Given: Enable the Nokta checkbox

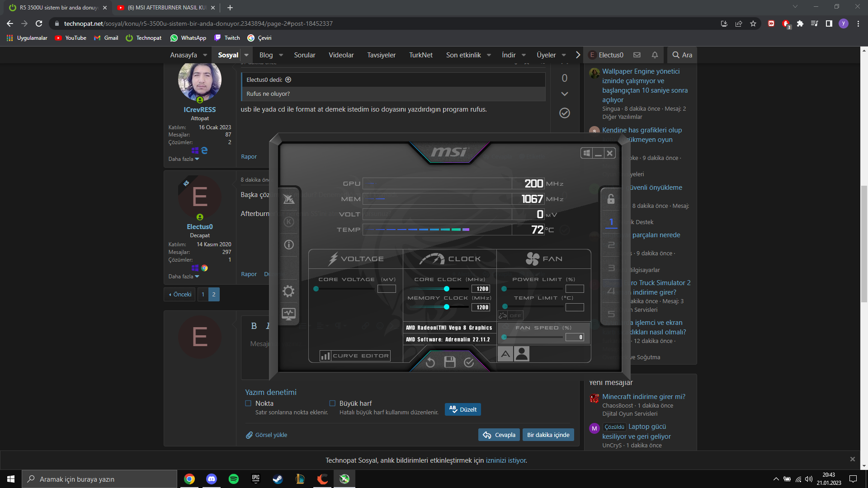Looking at the screenshot, I should click(248, 404).
